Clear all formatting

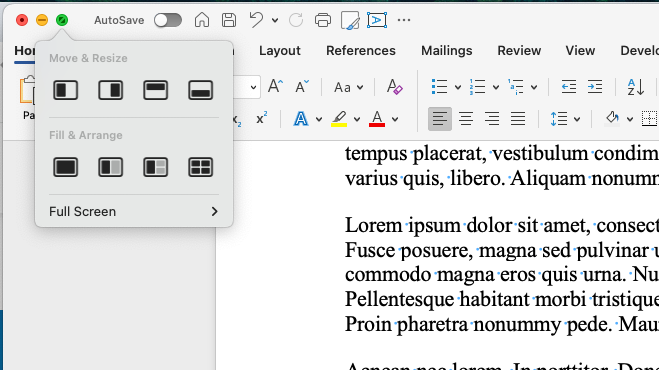394,87
